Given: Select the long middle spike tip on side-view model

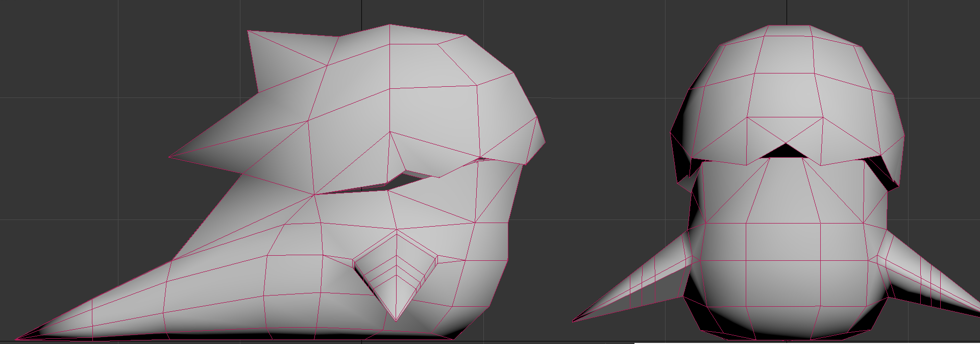Looking at the screenshot, I should 170,157.
